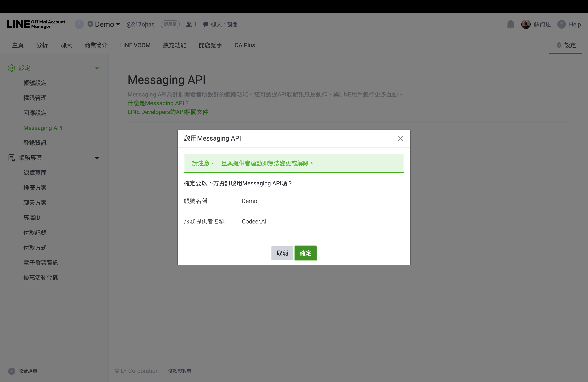Open the 什麼是Messaging API link
Viewport: 588px width, 382px height.
158,103
